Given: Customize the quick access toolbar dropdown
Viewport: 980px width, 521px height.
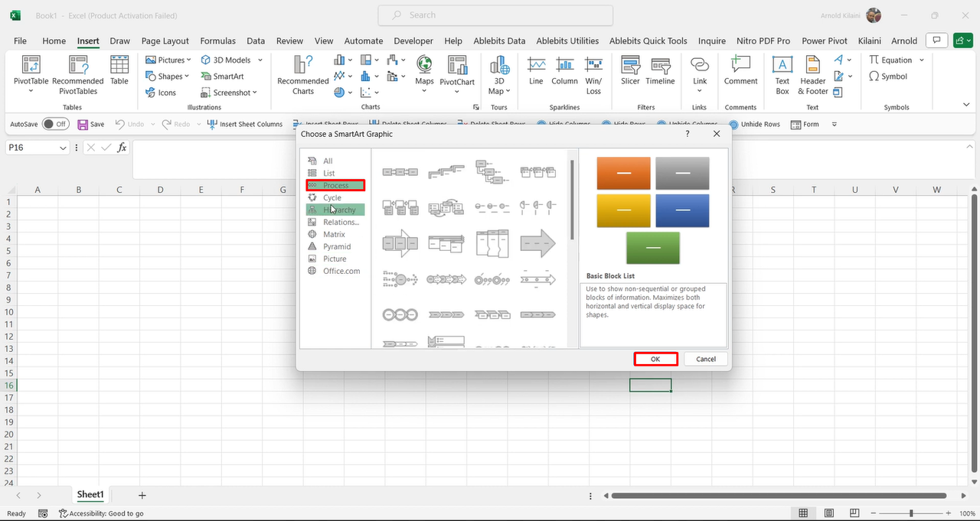Looking at the screenshot, I should pos(835,124).
